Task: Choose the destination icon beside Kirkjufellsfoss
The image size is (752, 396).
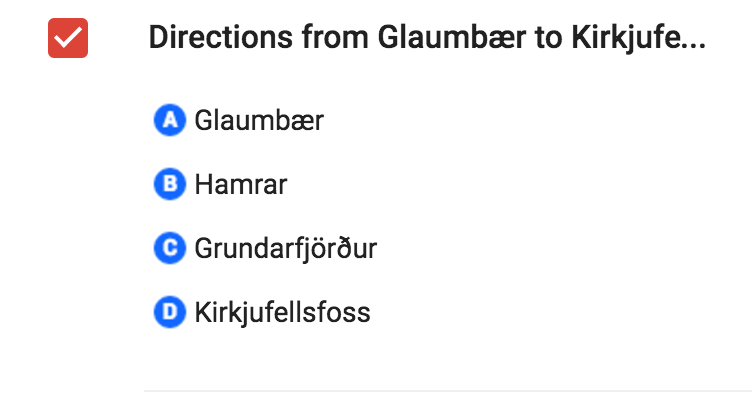Action: point(170,312)
